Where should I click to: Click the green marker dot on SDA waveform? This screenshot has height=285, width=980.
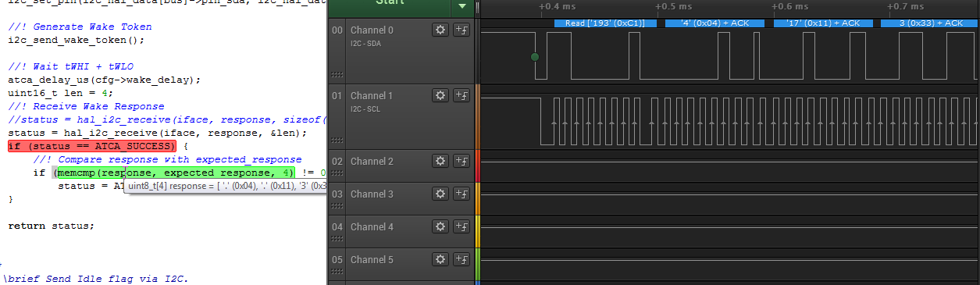(535, 57)
